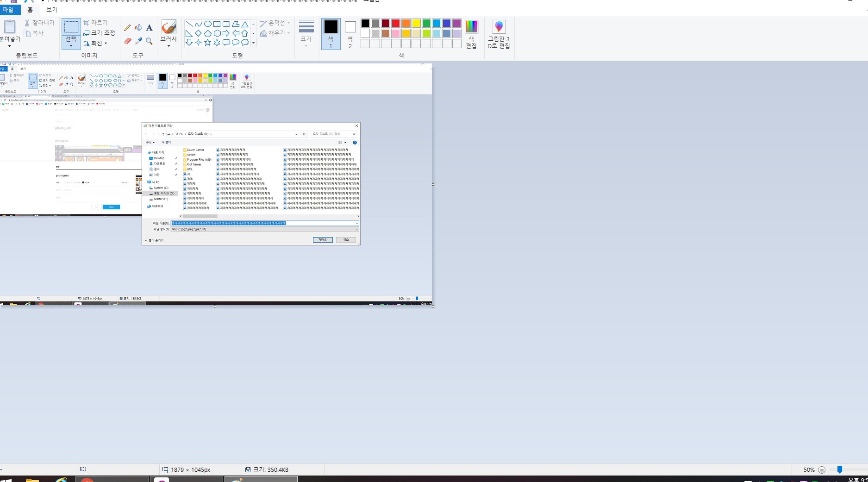Choose the Right arrow shape
The width and height of the screenshot is (868, 482).
point(226,33)
